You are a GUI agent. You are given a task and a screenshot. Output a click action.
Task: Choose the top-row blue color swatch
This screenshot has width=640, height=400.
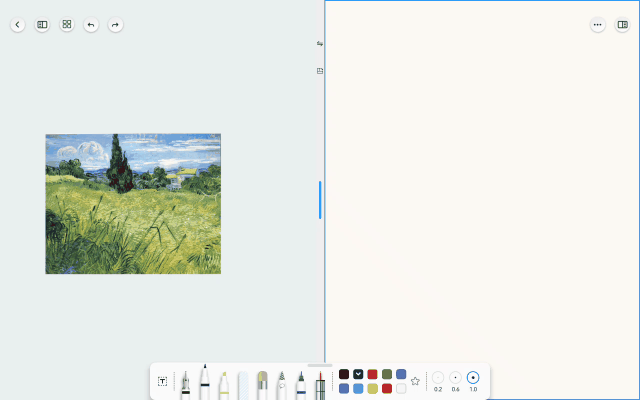pyautogui.click(x=401, y=374)
